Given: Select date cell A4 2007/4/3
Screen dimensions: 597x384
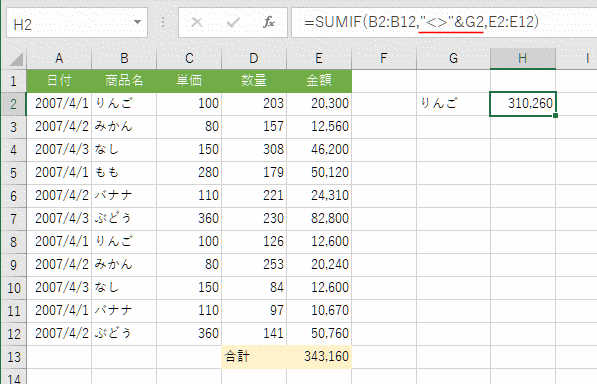Looking at the screenshot, I should click(x=59, y=150).
